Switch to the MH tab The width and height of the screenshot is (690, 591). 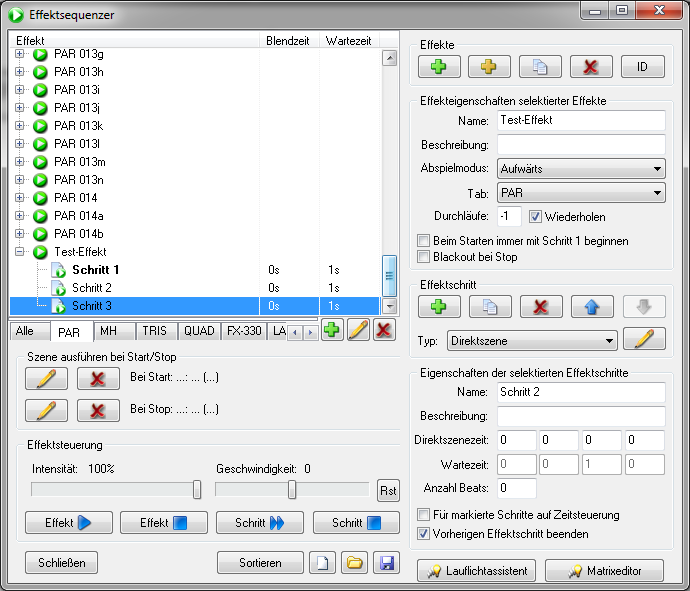108,331
